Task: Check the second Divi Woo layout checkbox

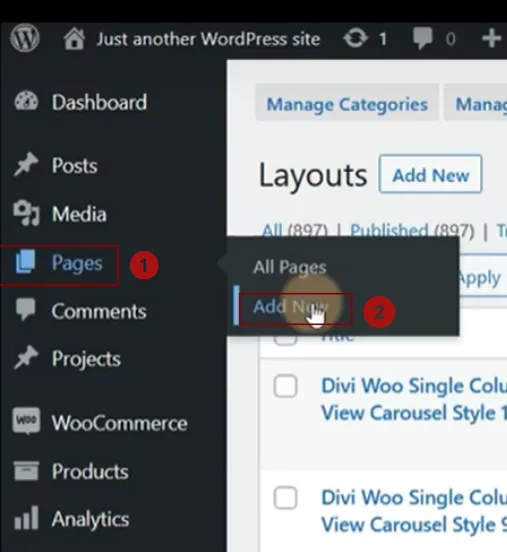Action: tap(286, 498)
